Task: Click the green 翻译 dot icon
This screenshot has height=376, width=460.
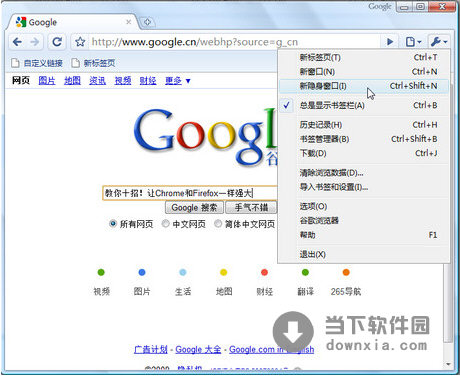Action: coord(305,272)
